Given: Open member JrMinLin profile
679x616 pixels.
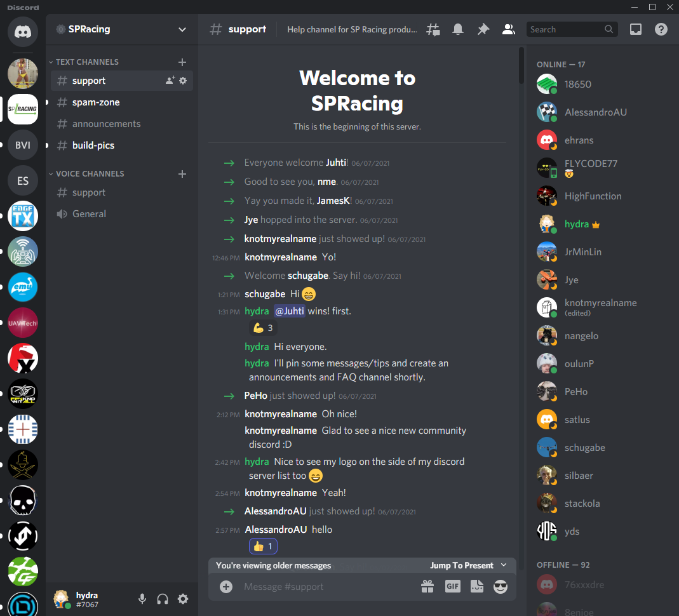Looking at the screenshot, I should point(601,252).
